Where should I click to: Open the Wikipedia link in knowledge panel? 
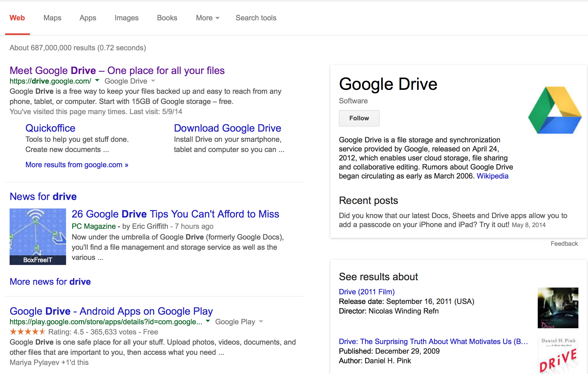point(492,176)
